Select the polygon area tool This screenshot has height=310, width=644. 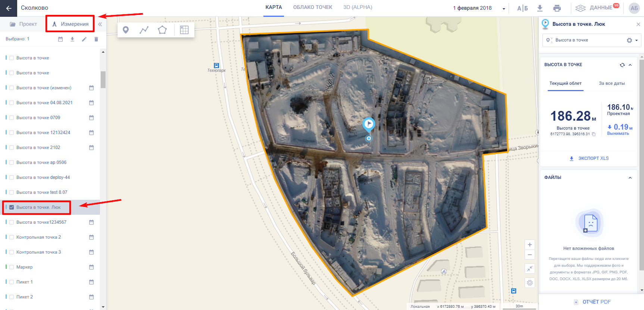coord(162,30)
